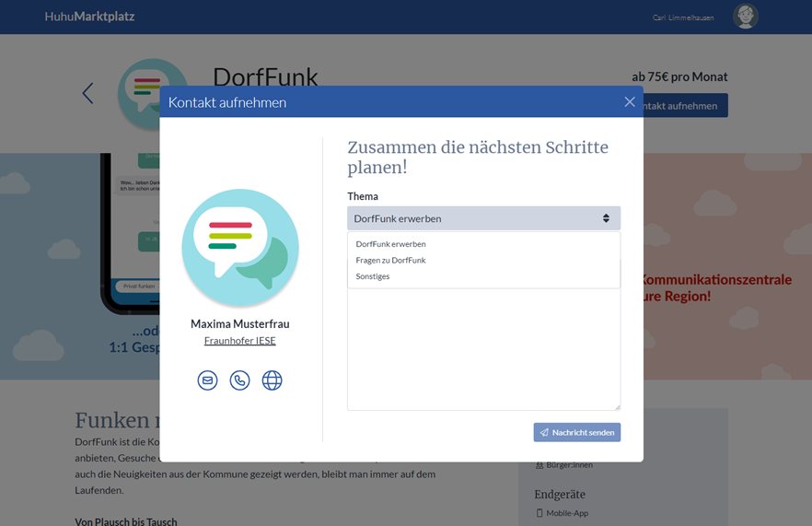Choose 'Fragen zu DorfFunk' option
The height and width of the screenshot is (526, 812).
point(390,260)
